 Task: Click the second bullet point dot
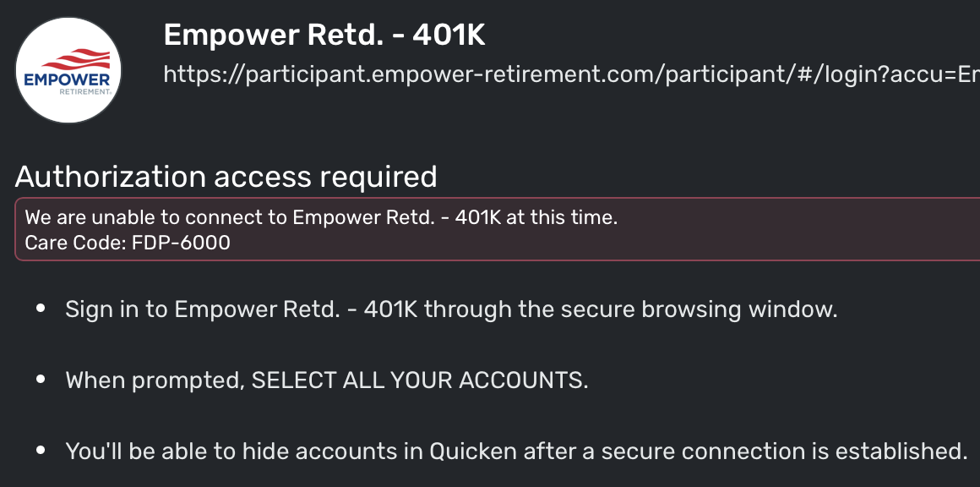41,380
